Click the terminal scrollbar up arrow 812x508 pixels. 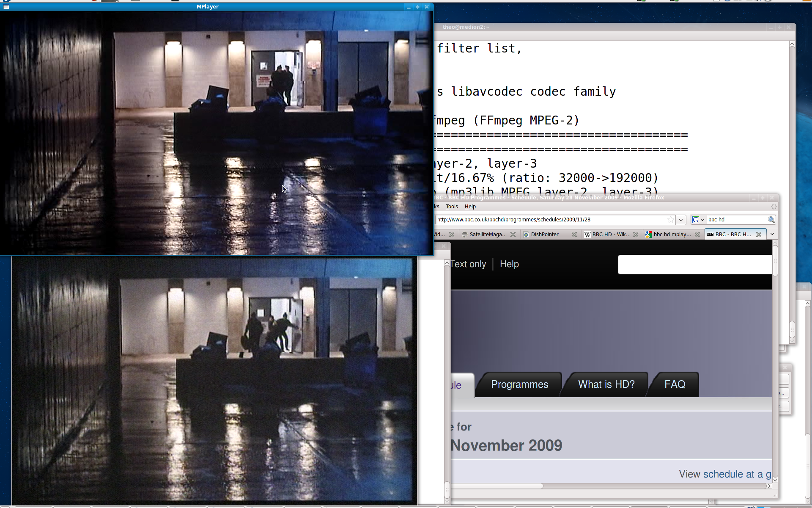[792, 44]
